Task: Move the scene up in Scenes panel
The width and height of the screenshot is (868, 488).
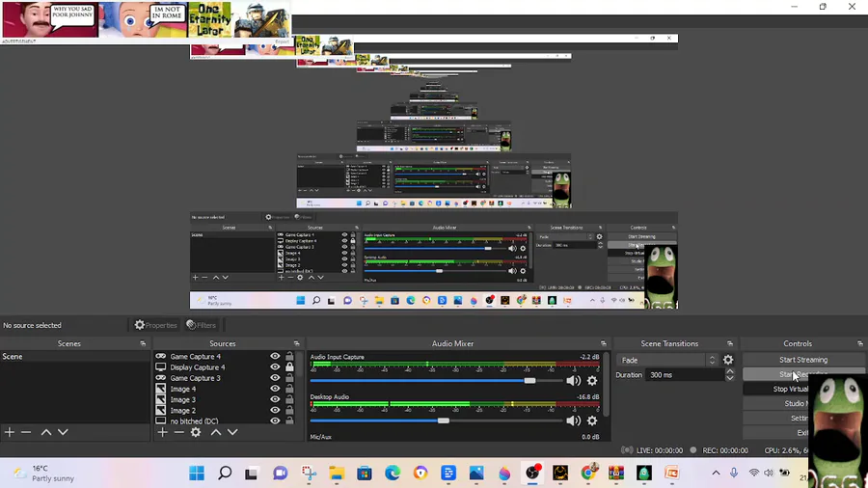Action: tap(46, 432)
